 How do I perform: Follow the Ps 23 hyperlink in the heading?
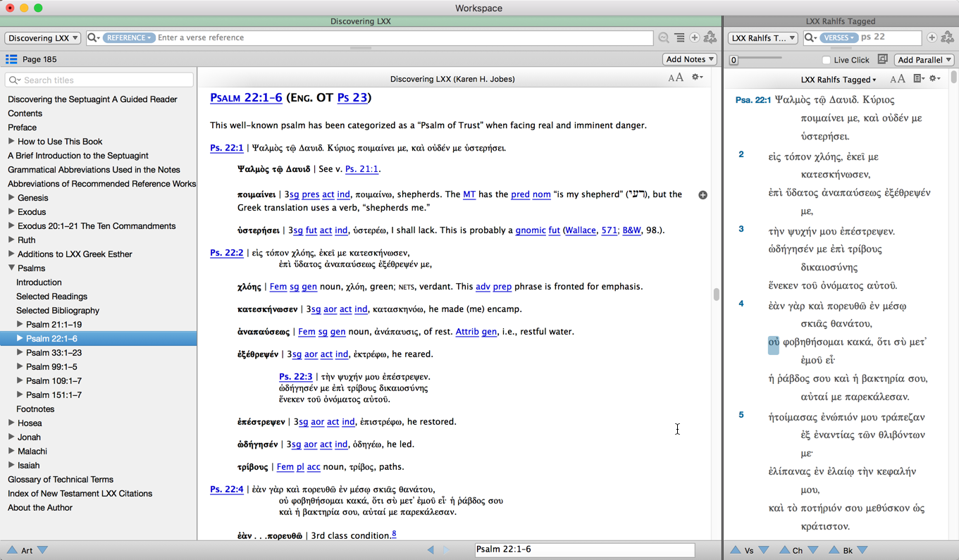[x=352, y=98]
